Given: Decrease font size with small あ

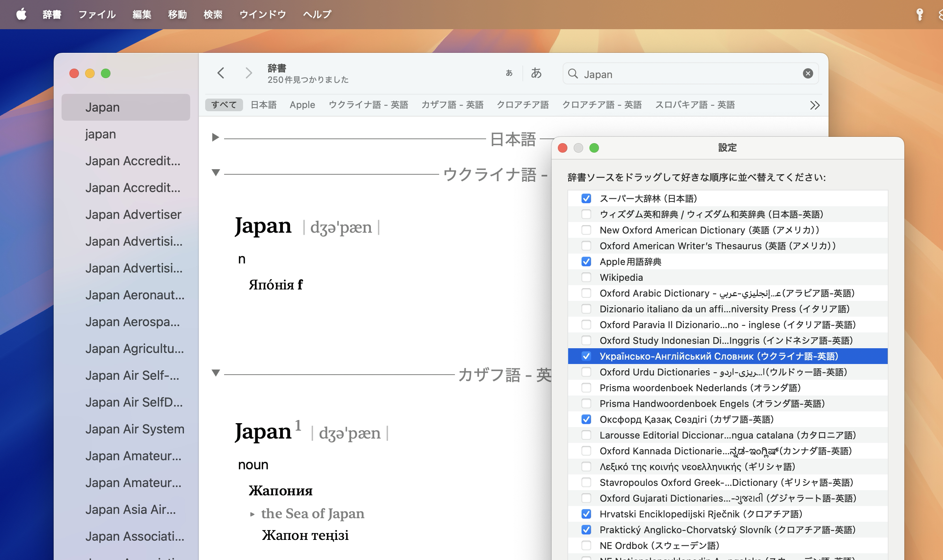Looking at the screenshot, I should [x=509, y=73].
